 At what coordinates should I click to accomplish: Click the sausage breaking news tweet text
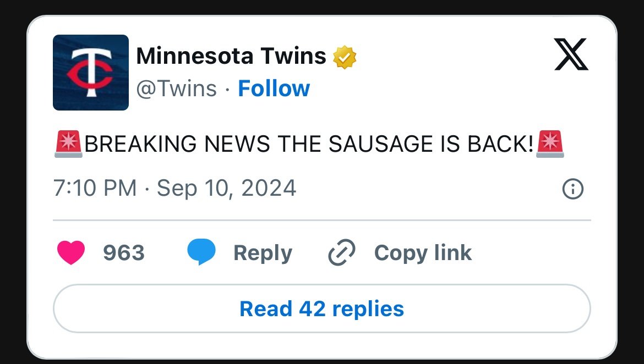(308, 144)
